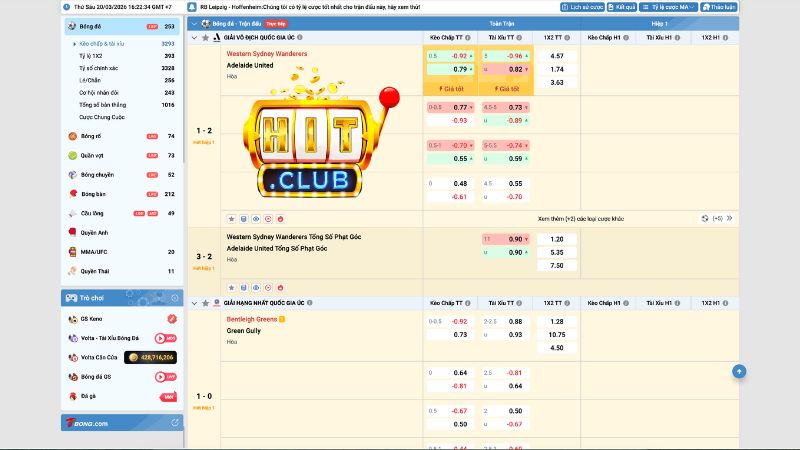Click the Western Sydney Wanderers team name
This screenshot has width=800, height=450.
[x=267, y=54]
